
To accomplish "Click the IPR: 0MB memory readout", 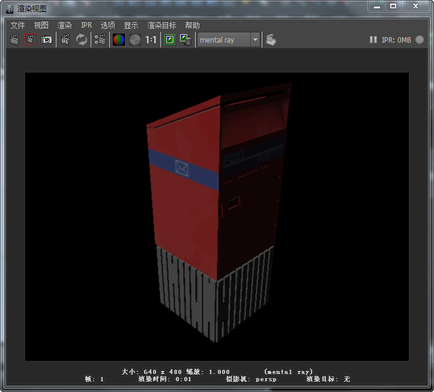I will [x=396, y=40].
